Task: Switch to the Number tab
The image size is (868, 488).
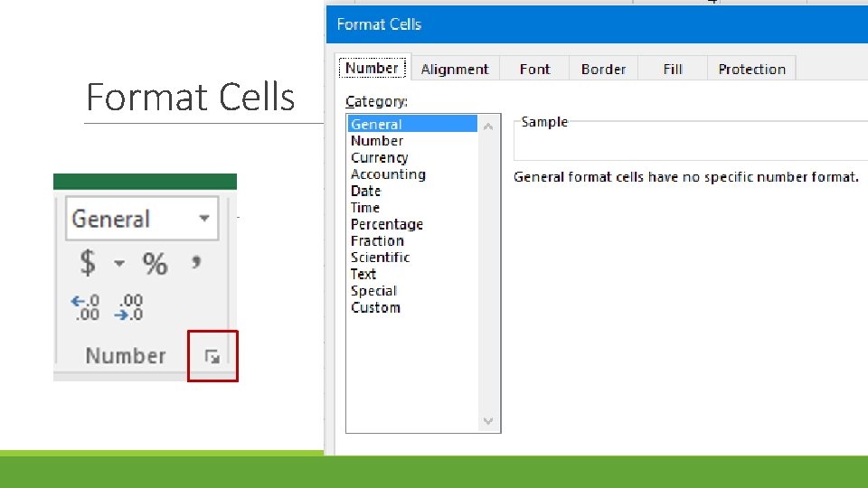Action: 372,68
